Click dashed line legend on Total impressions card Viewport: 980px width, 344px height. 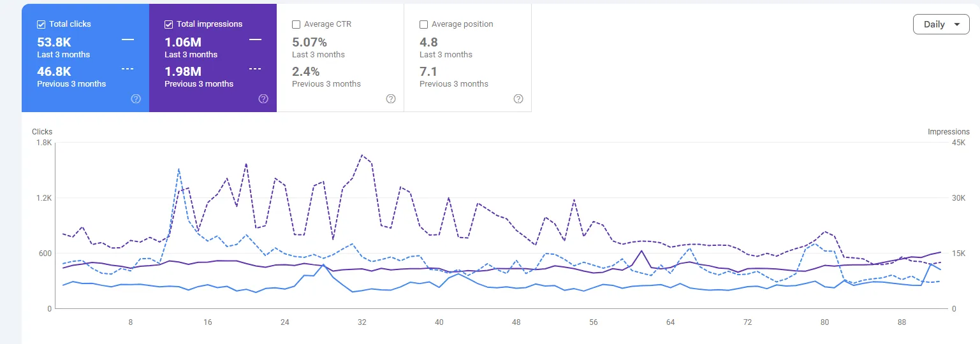255,69
